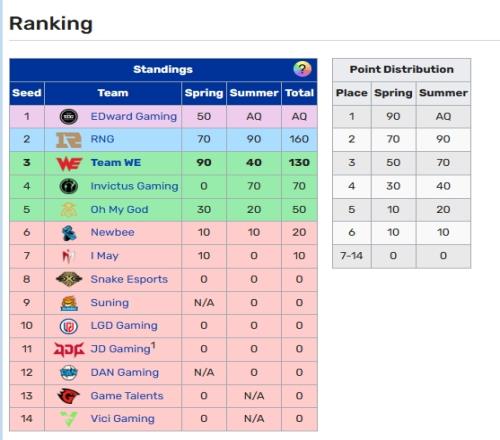Click the Invictus Gaming logo icon
The width and height of the screenshot is (500, 440).
[69, 186]
